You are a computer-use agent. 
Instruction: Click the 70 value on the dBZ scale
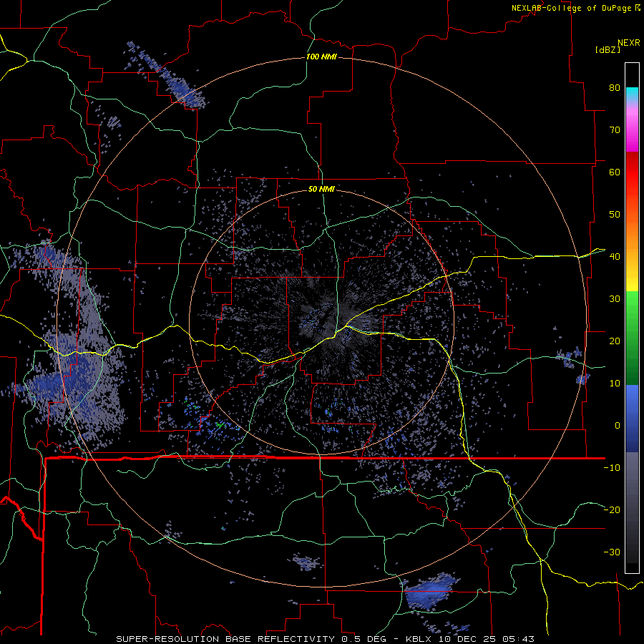pos(615,130)
